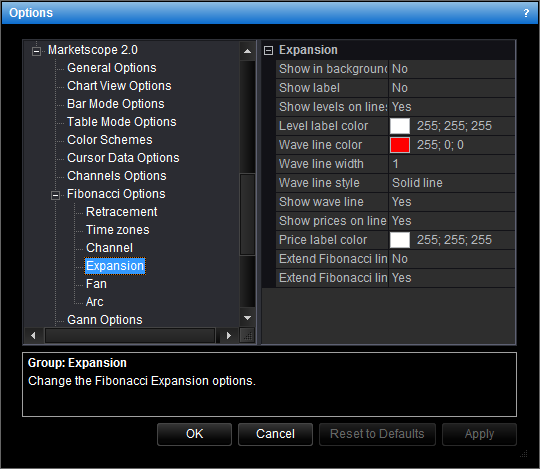Select Chart View Options in the tree
Image resolution: width=540 pixels, height=469 pixels.
click(x=119, y=86)
